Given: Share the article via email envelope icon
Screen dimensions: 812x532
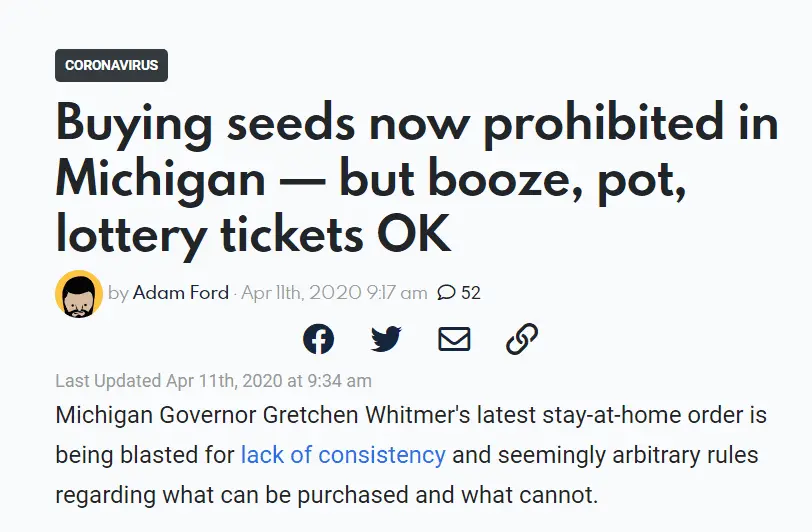Looking at the screenshot, I should [x=454, y=339].
